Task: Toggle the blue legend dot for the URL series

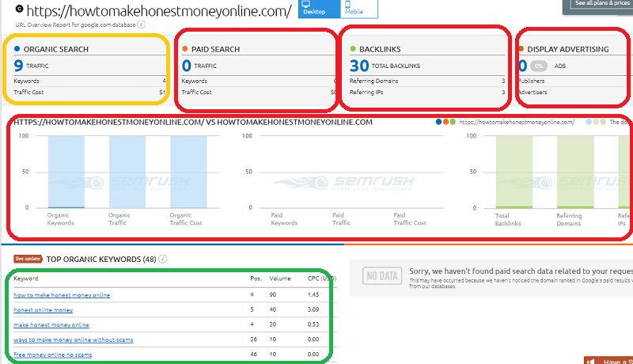Action: 438,122
